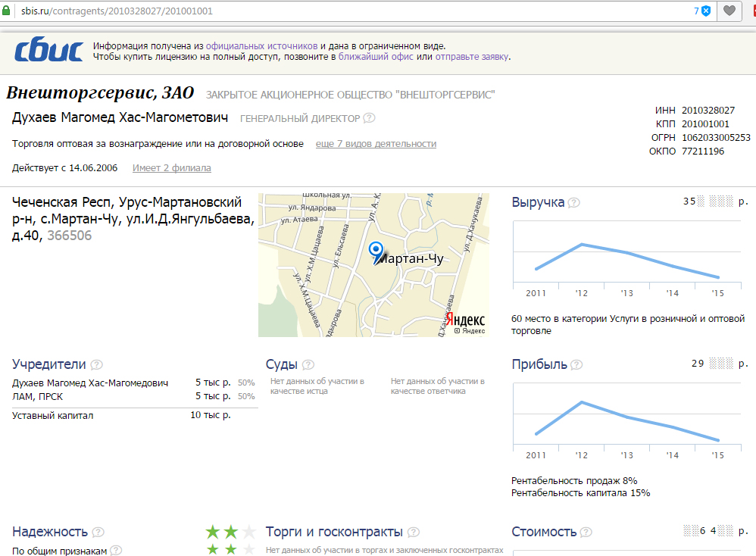Click the SBIS logo
The width and height of the screenshot is (756, 556).
(x=48, y=51)
